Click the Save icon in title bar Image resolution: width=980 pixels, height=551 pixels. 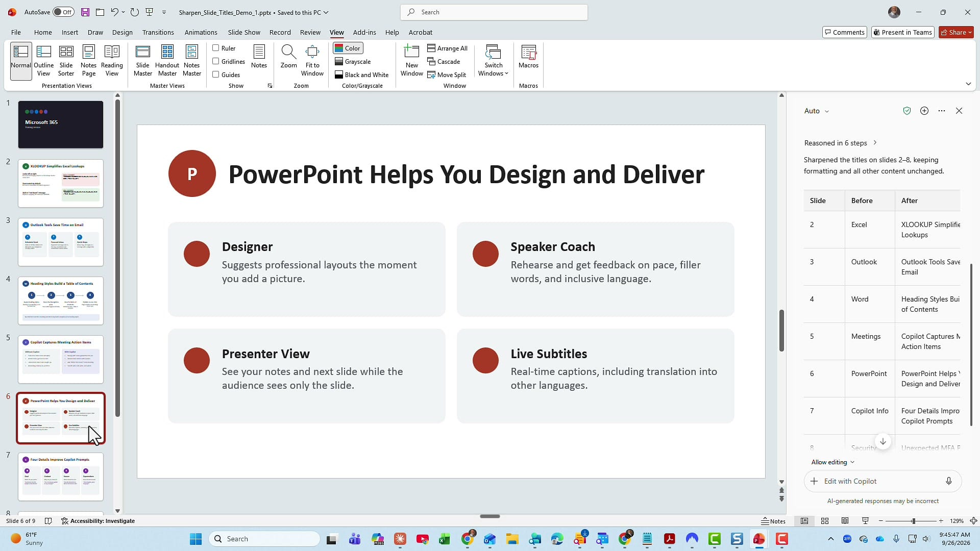click(x=85, y=12)
